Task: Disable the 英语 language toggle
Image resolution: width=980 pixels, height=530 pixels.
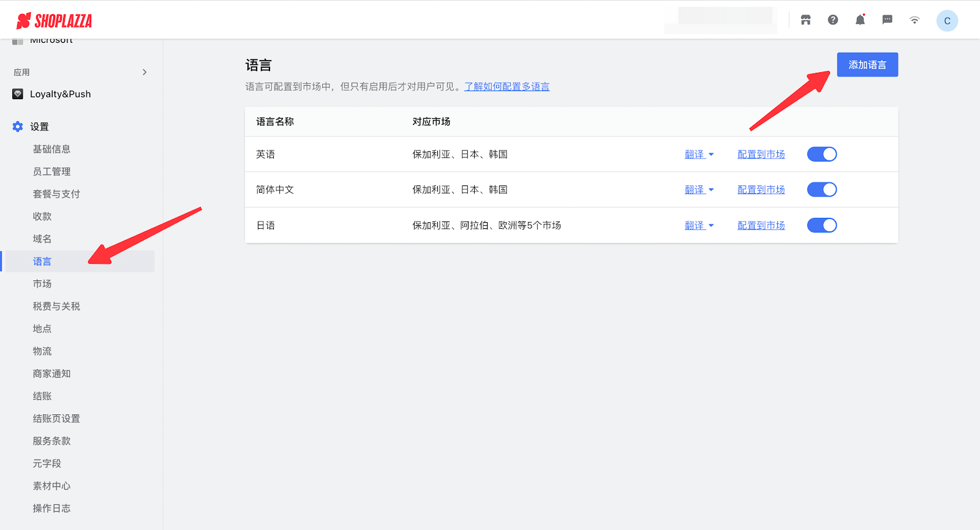Action: tap(821, 154)
